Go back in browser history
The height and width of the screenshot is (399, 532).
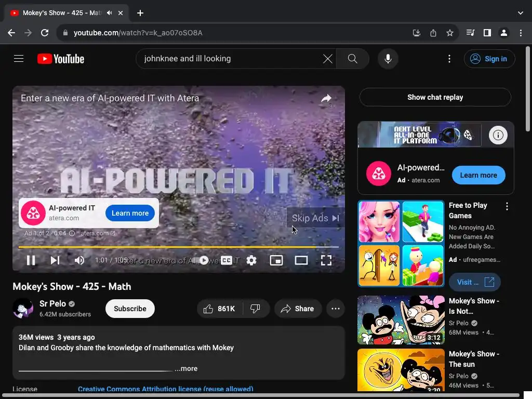(11, 33)
